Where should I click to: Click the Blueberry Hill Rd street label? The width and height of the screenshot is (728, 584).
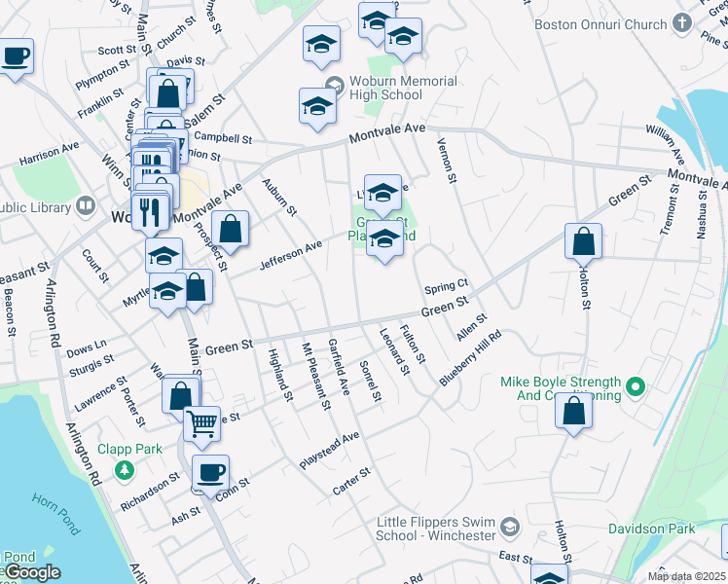point(470,357)
